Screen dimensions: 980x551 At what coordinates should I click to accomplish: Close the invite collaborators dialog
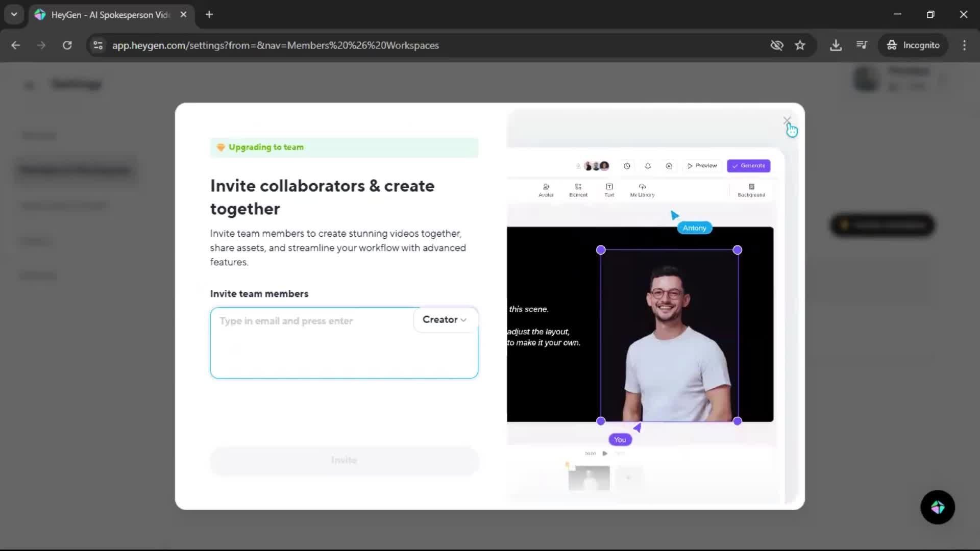[x=787, y=121]
